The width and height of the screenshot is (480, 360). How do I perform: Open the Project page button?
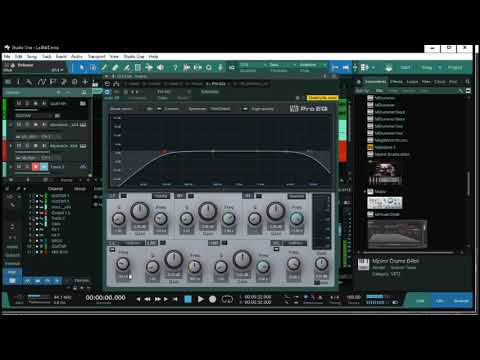coord(455,68)
